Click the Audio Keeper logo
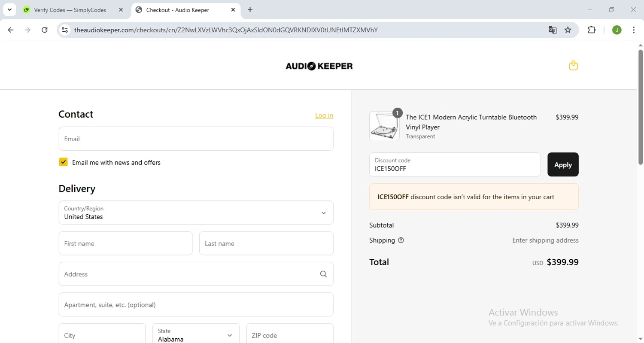Screen dimensions: 644x343 pos(319,66)
